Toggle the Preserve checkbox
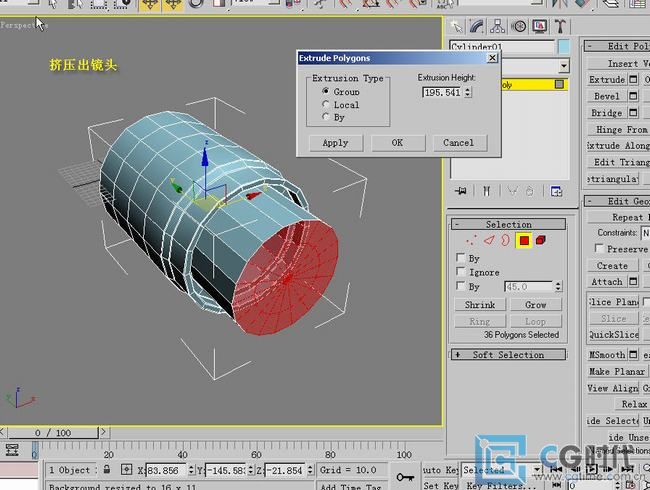The width and height of the screenshot is (650, 490). click(599, 248)
